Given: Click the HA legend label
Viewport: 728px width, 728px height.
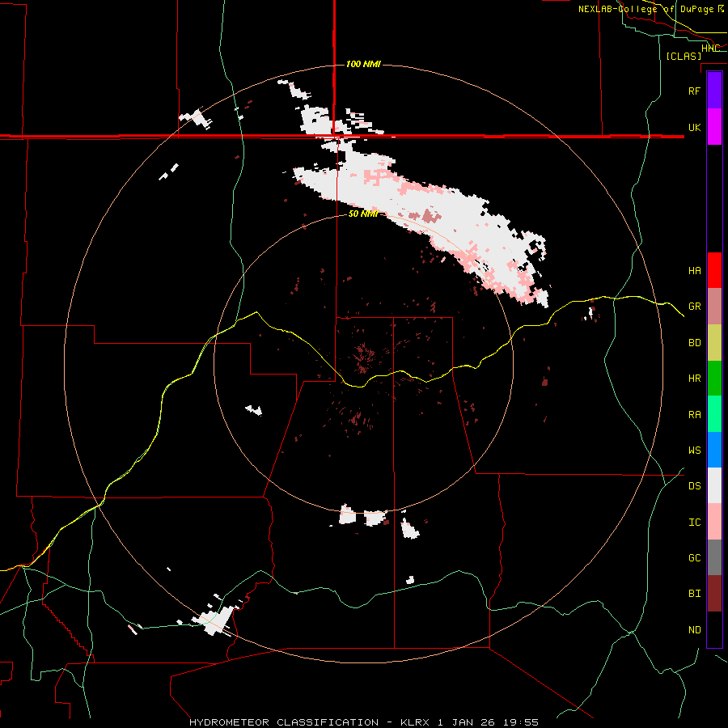Looking at the screenshot, I should pyautogui.click(x=694, y=271).
